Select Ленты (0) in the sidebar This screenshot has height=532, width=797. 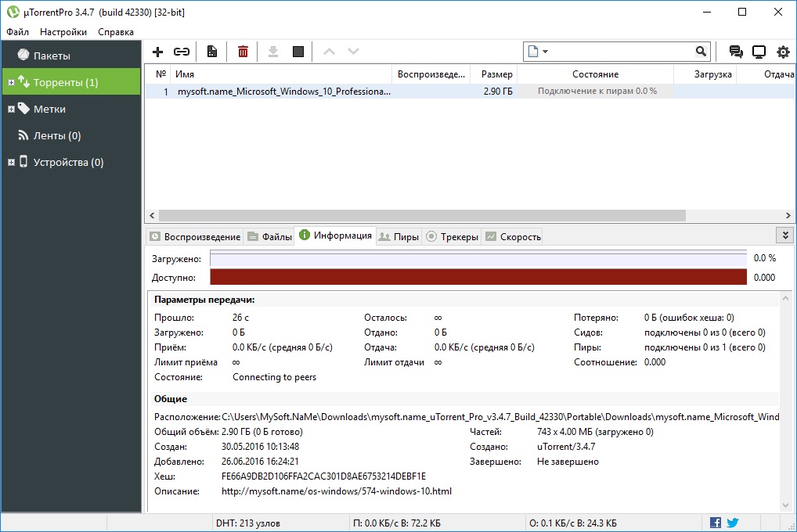pos(71,135)
